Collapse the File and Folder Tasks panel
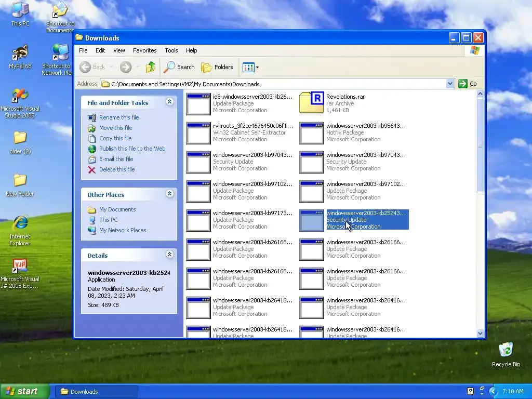 [170, 102]
